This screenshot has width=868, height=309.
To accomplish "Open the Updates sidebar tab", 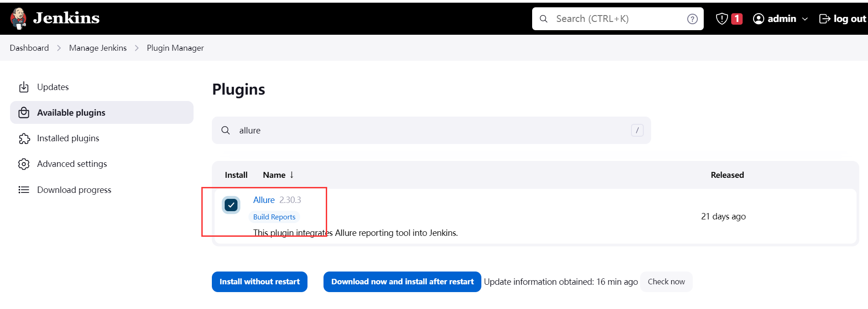I will tap(102, 87).
